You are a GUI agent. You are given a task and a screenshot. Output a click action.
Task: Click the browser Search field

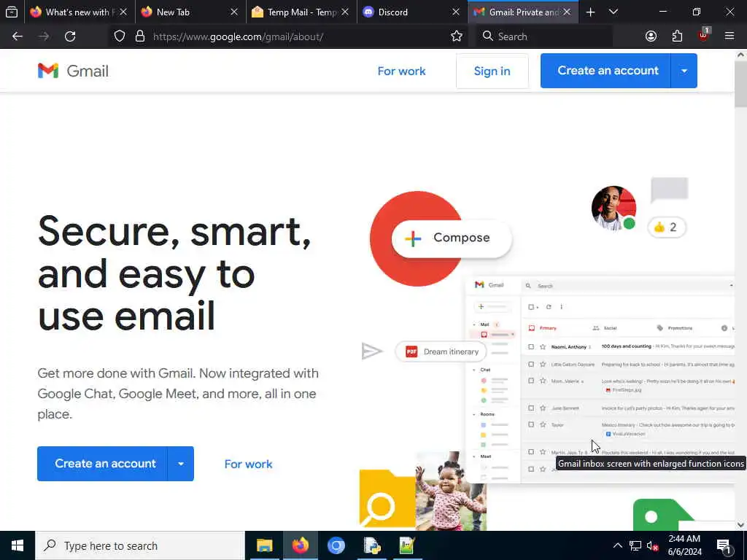(x=543, y=36)
